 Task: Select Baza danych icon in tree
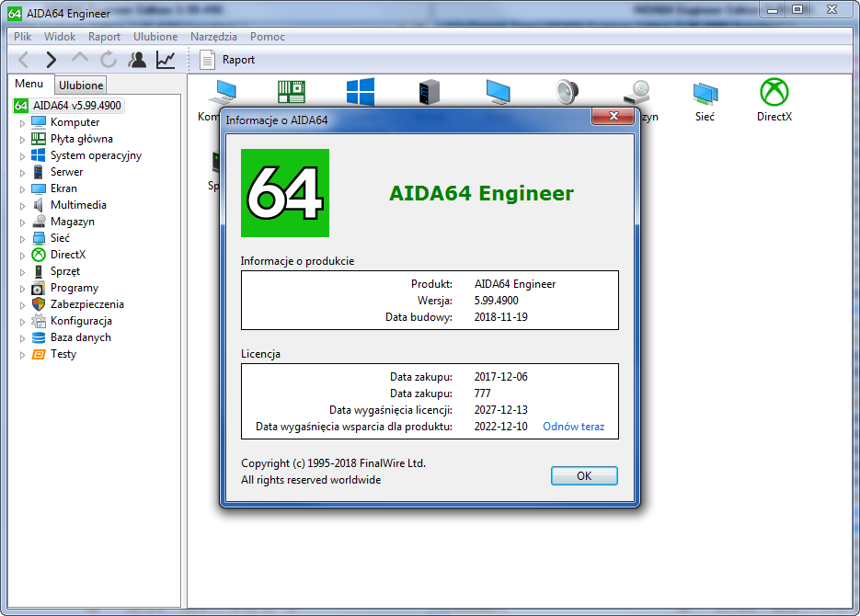coord(39,337)
